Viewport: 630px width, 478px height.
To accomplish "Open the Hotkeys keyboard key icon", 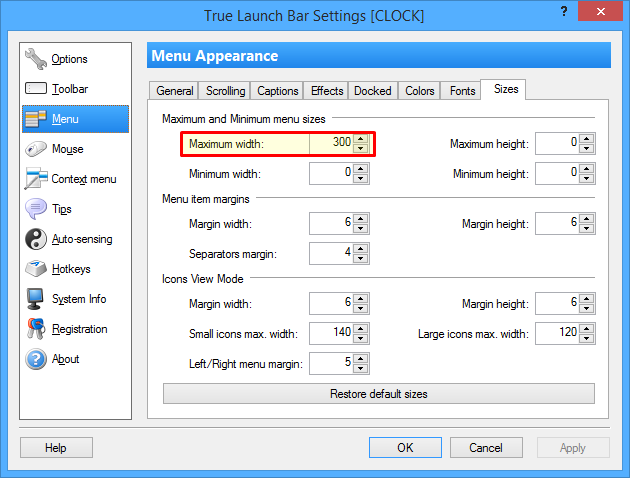I will click(36, 269).
